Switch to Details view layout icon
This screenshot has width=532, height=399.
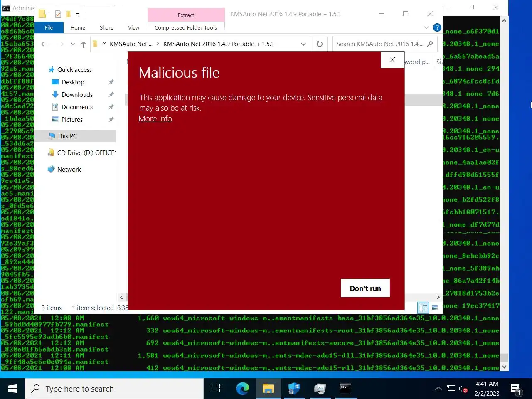pos(424,308)
